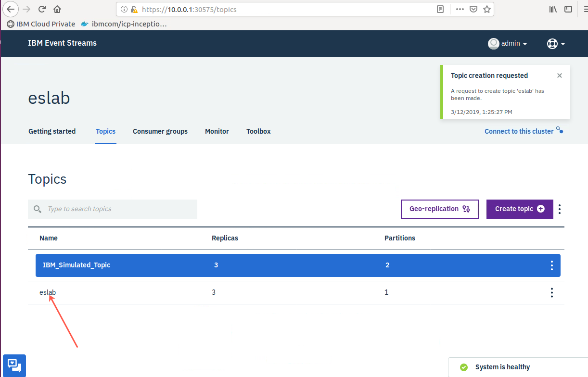
Task: Click the Topic creation requested title
Action: (489, 75)
